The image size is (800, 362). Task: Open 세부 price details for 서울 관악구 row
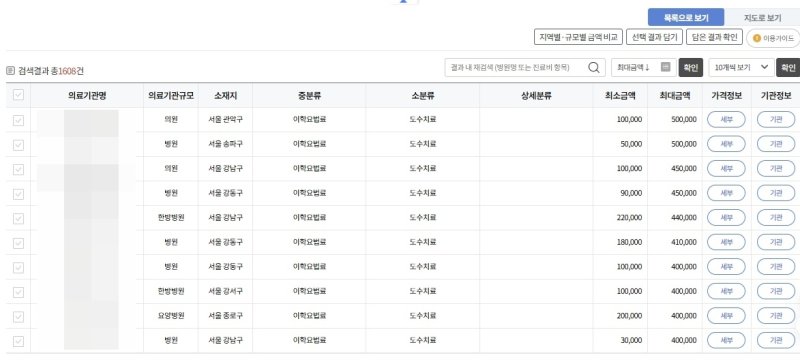click(x=726, y=119)
